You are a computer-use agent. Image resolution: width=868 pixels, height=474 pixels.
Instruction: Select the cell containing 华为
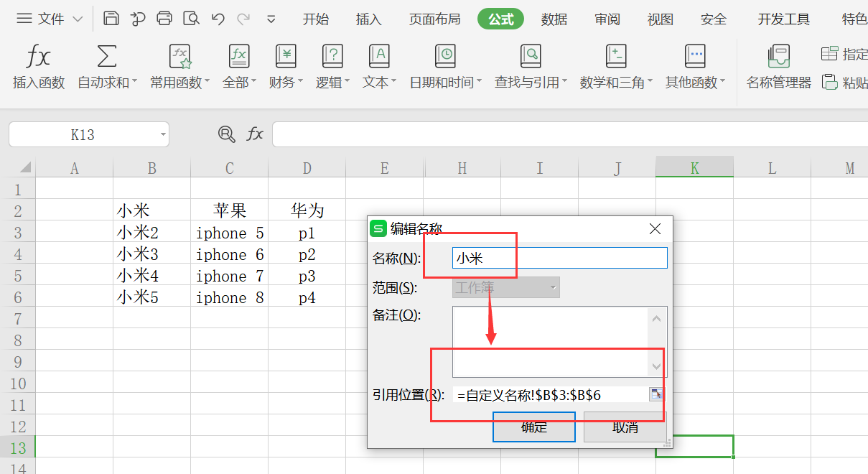click(x=307, y=210)
